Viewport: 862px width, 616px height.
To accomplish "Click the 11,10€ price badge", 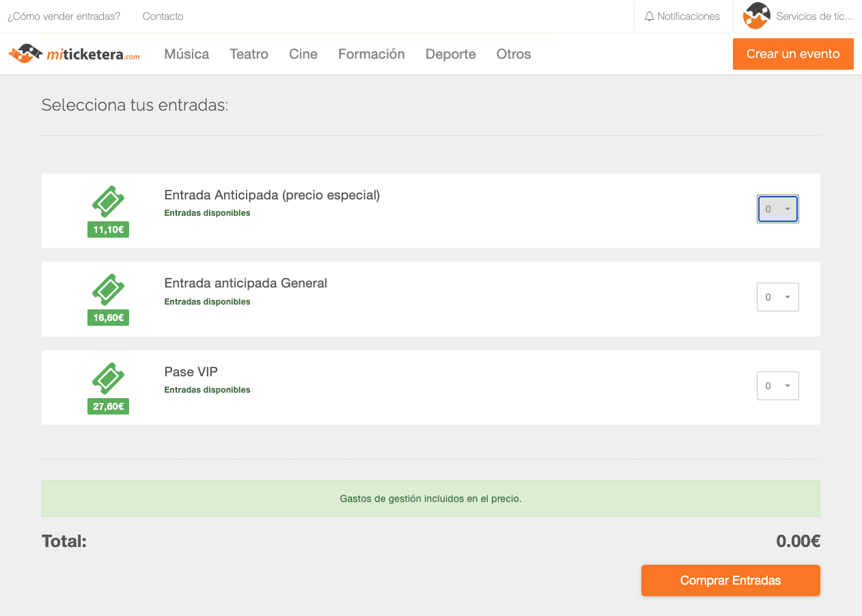I will [x=108, y=229].
